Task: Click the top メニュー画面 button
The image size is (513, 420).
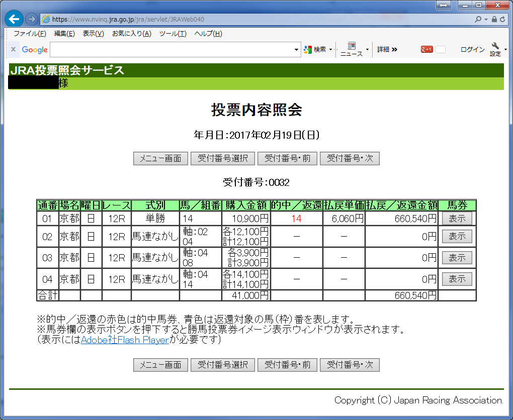Action: [160, 159]
